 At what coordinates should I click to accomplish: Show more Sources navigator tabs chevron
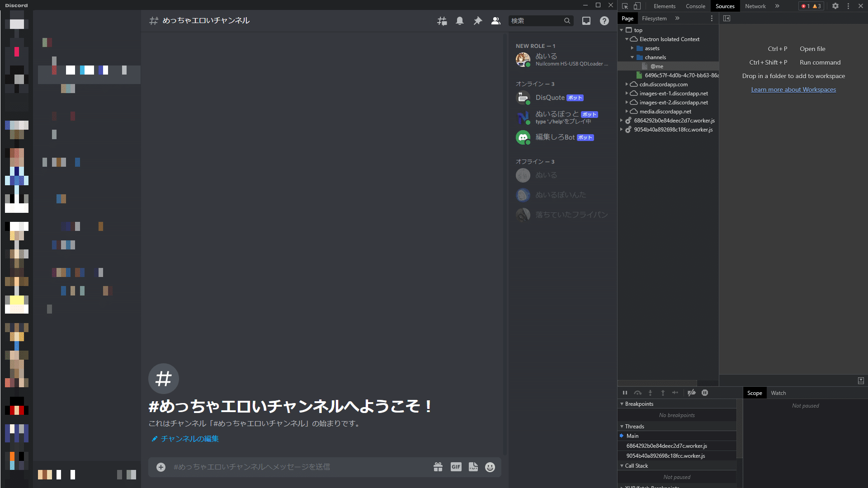click(677, 19)
